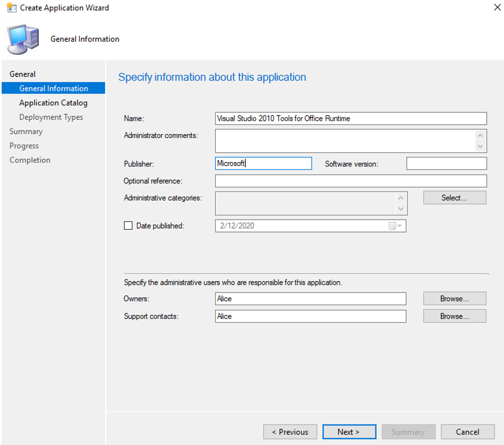Go back with the Previous button
Viewport: 504px width, 445px height.
pos(290,432)
